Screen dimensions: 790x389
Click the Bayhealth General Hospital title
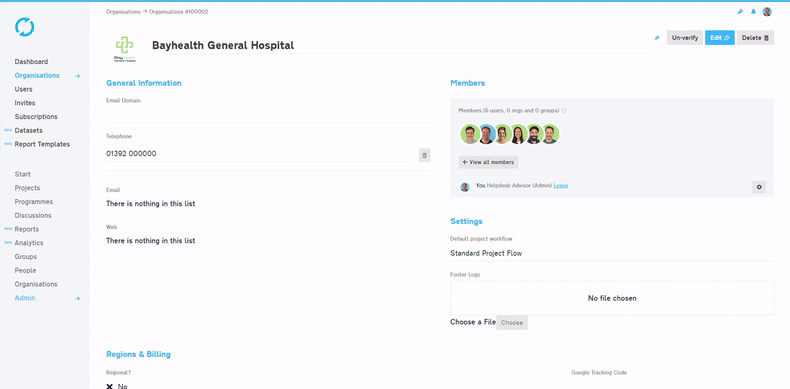coord(223,45)
